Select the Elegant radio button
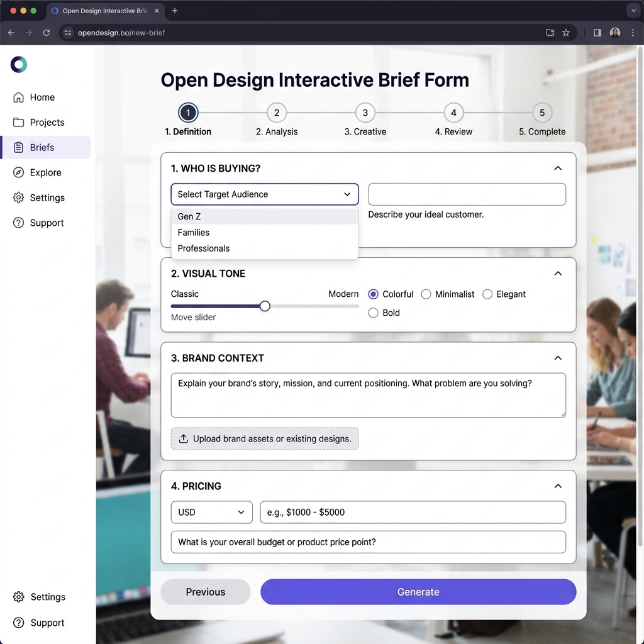The image size is (644, 644). (x=487, y=294)
